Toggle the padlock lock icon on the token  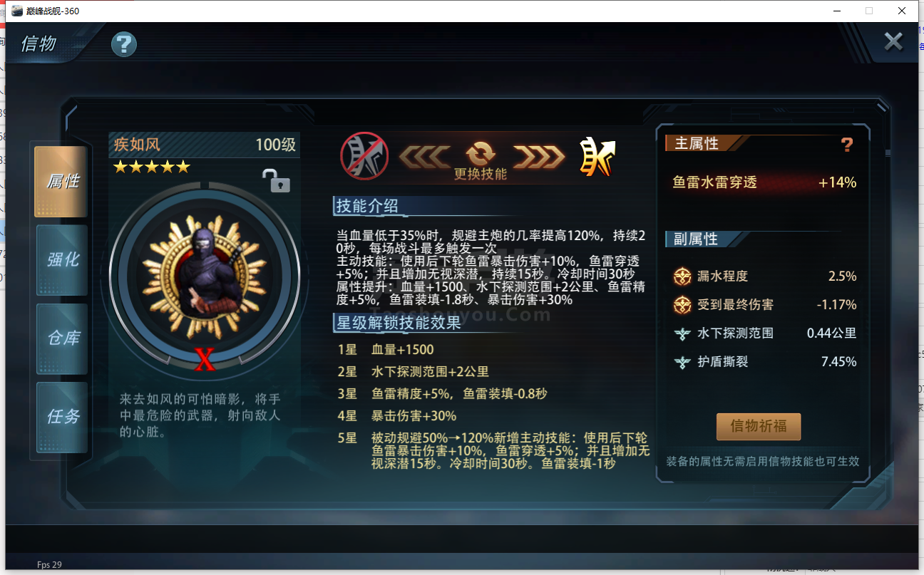[276, 181]
